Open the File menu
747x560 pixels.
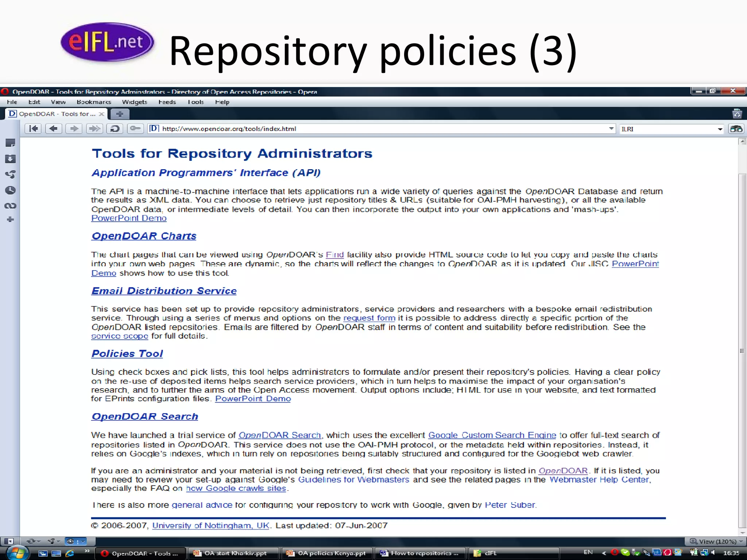click(x=12, y=102)
